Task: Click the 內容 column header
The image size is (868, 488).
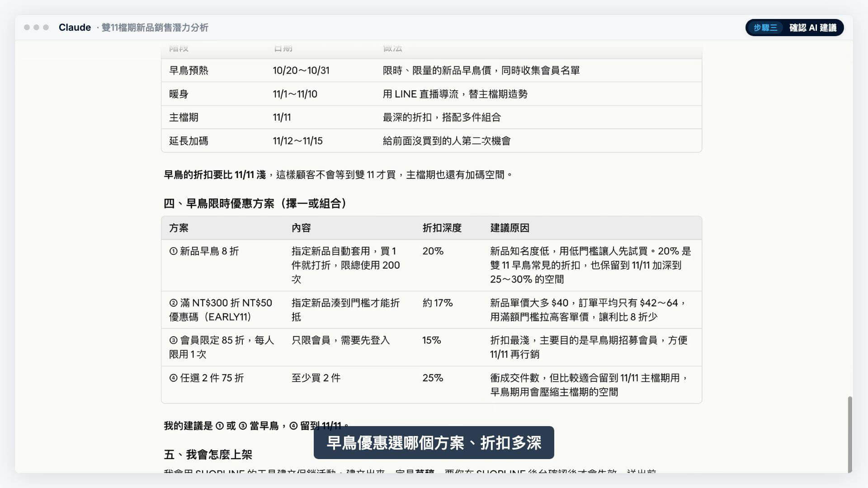Action: (x=301, y=228)
